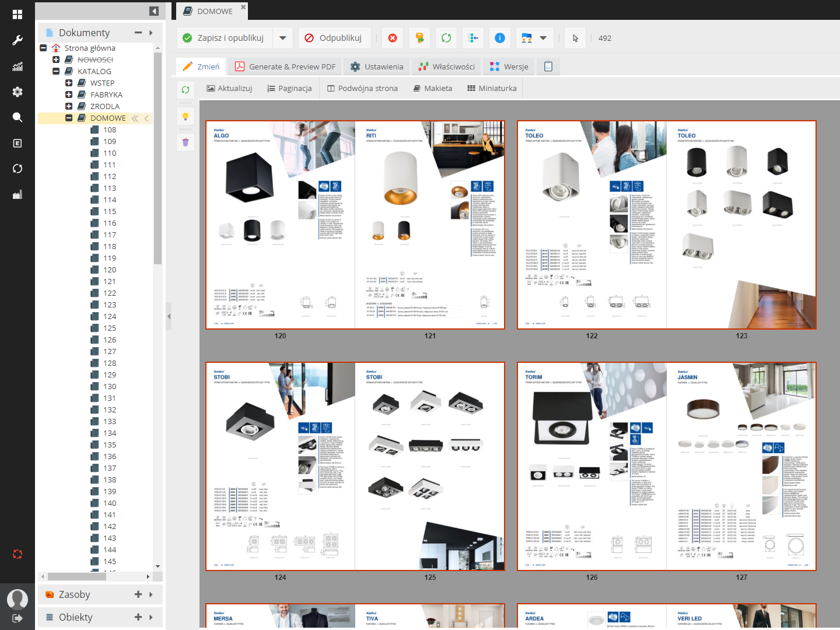Click the Miniaturka button
The width and height of the screenshot is (840, 630).
click(x=492, y=88)
